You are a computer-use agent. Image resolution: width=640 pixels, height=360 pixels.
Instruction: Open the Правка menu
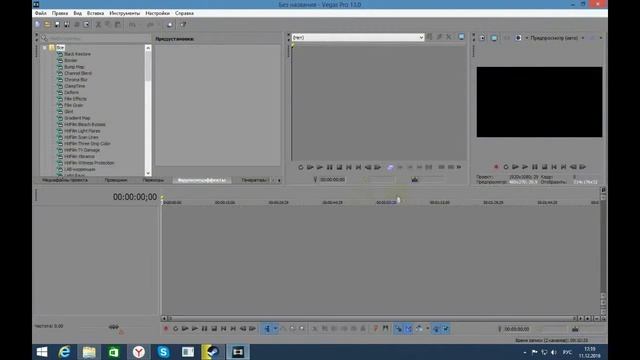pos(60,13)
